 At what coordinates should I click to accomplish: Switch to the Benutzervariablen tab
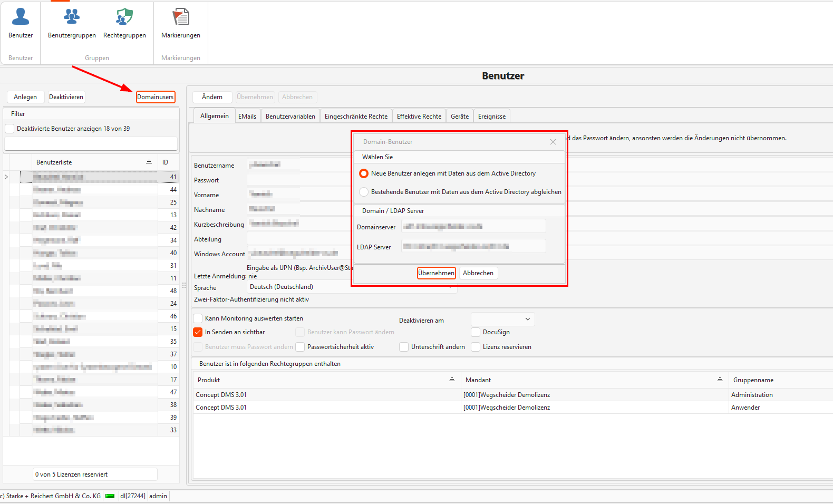tap(290, 117)
